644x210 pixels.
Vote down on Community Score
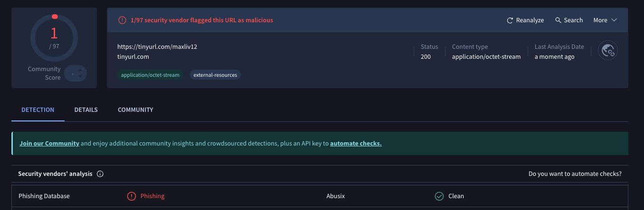(80, 76)
